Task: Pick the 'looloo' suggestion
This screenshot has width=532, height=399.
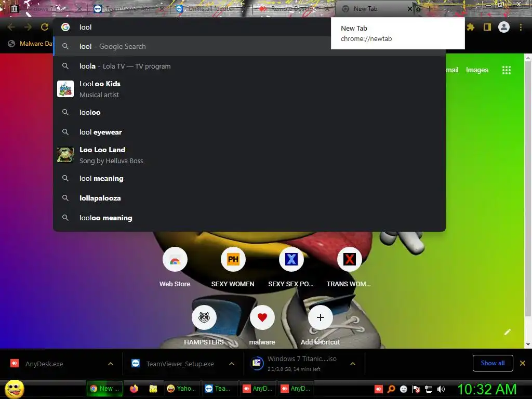Action: [249, 112]
